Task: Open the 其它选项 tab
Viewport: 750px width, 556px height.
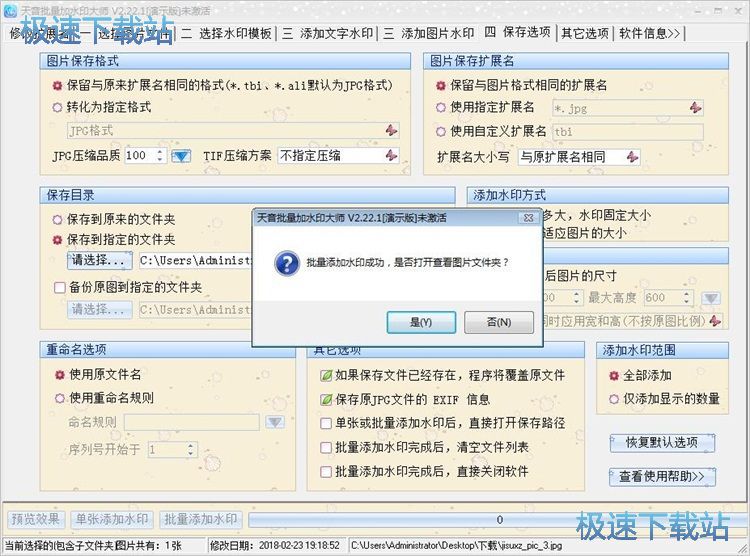Action: 585,33
